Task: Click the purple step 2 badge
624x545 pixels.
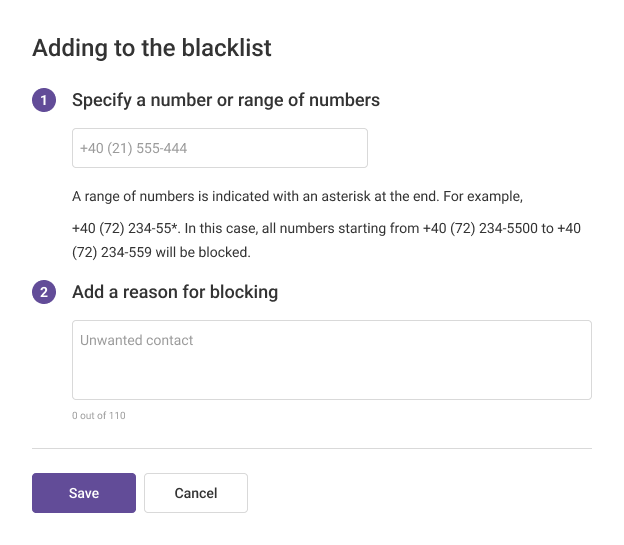Action: (44, 292)
